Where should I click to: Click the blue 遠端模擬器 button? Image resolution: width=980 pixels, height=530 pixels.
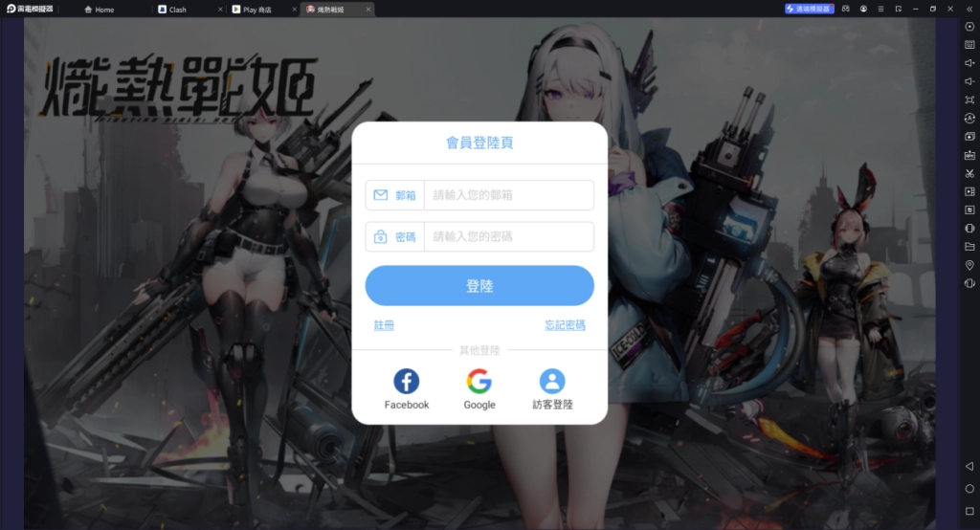(810, 9)
